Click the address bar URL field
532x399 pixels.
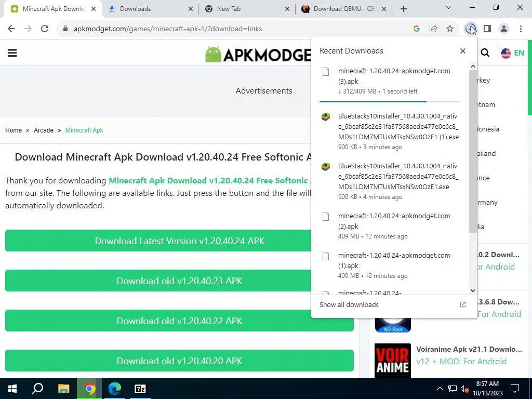(168, 29)
